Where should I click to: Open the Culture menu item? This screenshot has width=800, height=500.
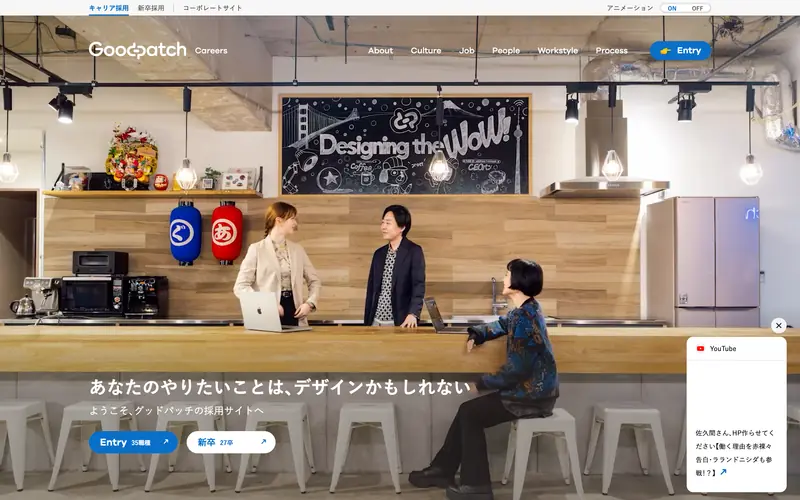click(x=426, y=51)
